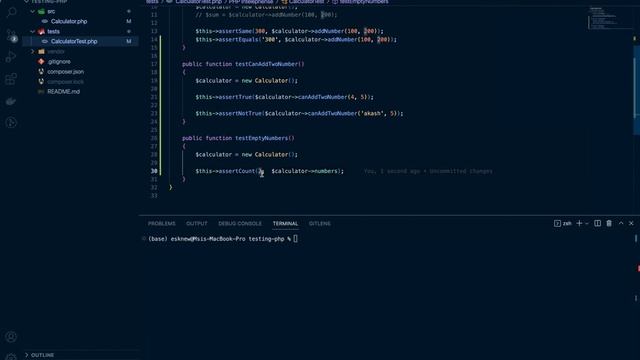Collapse the src folder chevron
Image resolution: width=640 pixels, height=360 pixels.
click(x=33, y=11)
